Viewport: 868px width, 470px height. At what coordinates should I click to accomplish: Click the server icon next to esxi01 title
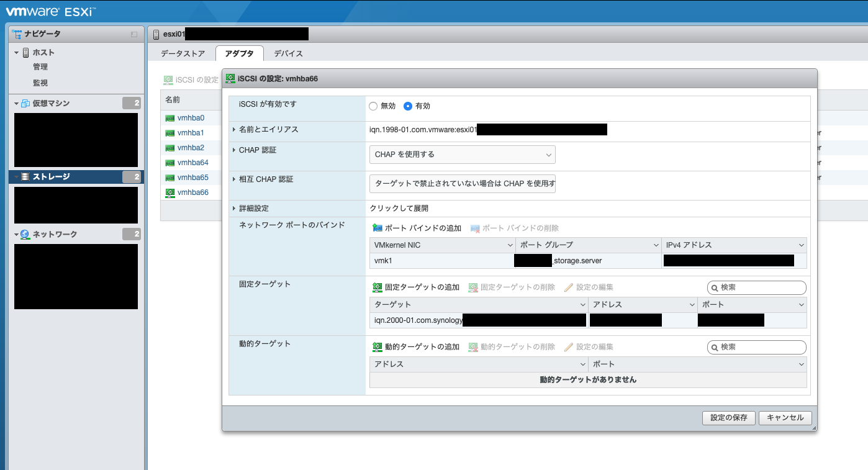point(155,34)
